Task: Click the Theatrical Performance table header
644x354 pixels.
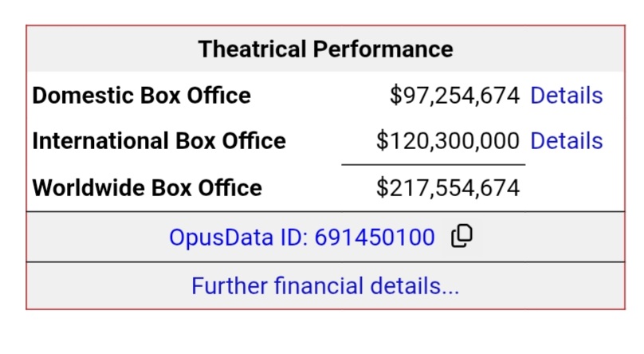Action: click(325, 49)
